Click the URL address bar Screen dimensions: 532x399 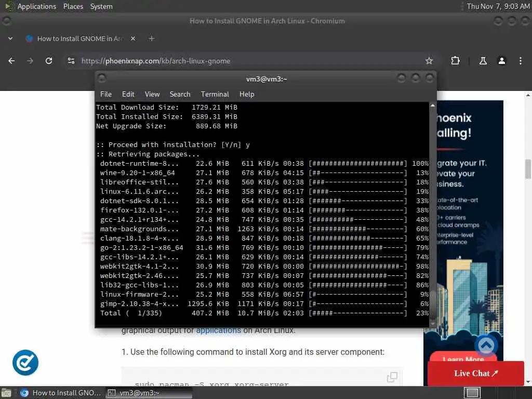point(250,61)
